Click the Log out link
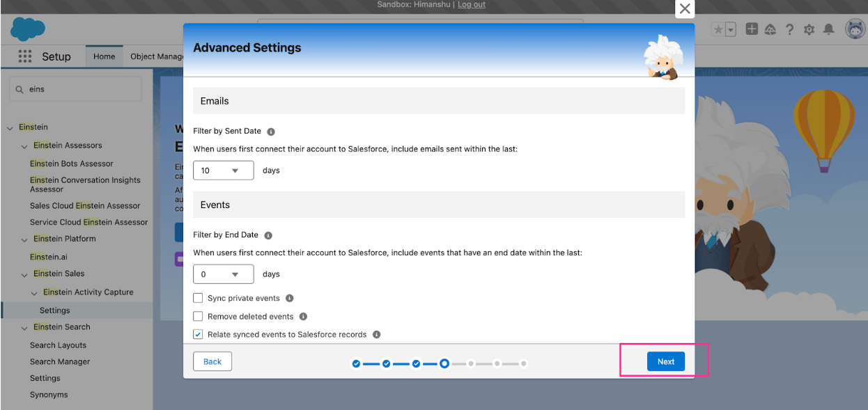Screen dimensions: 868x410 pyautogui.click(x=472, y=4)
